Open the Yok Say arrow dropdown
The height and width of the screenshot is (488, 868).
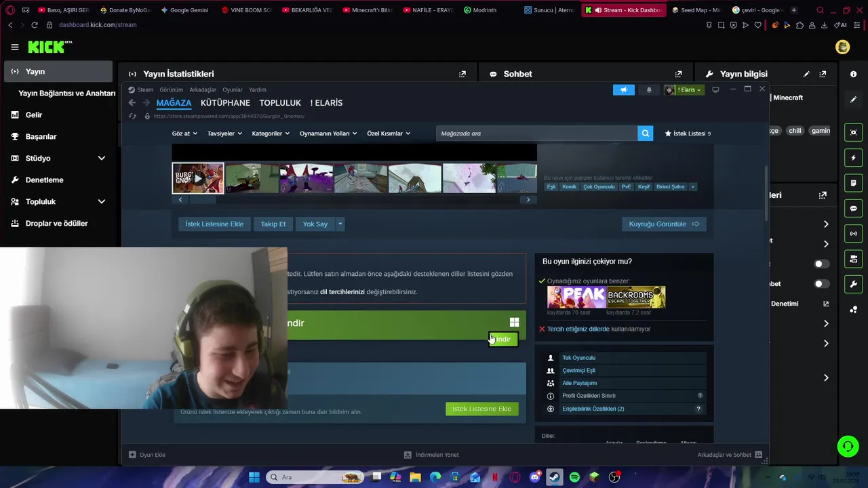(340, 224)
